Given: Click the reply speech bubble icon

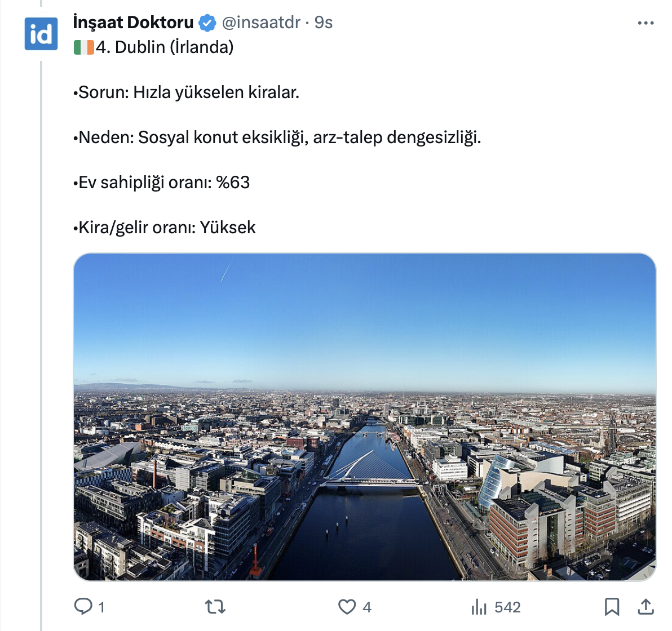Looking at the screenshot, I should [83, 607].
